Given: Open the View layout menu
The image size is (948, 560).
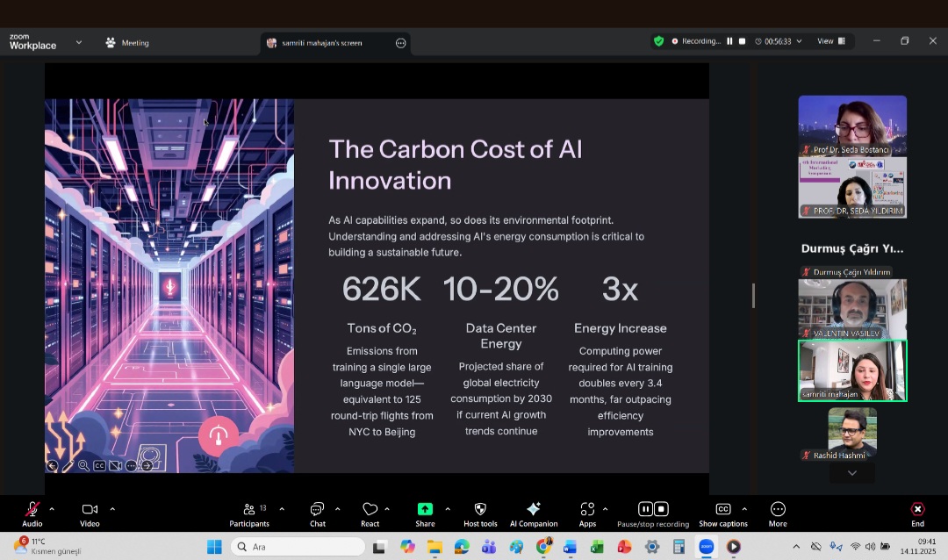Looking at the screenshot, I should coord(830,41).
